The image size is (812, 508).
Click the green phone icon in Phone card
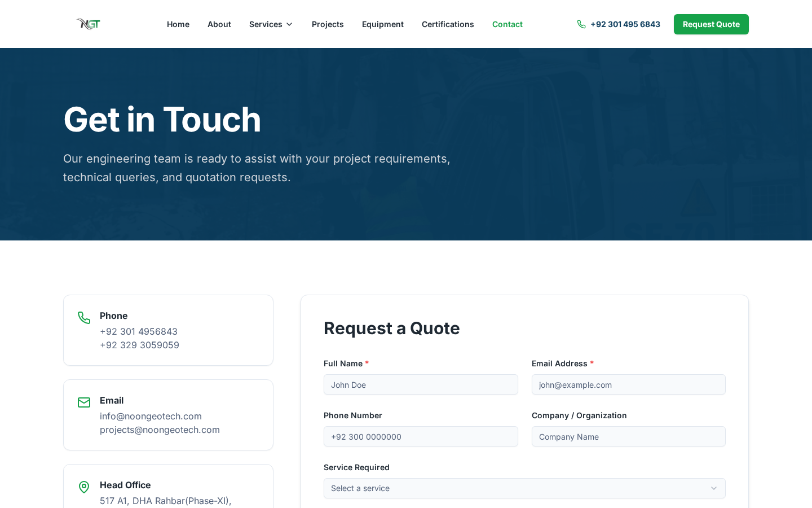(84, 318)
